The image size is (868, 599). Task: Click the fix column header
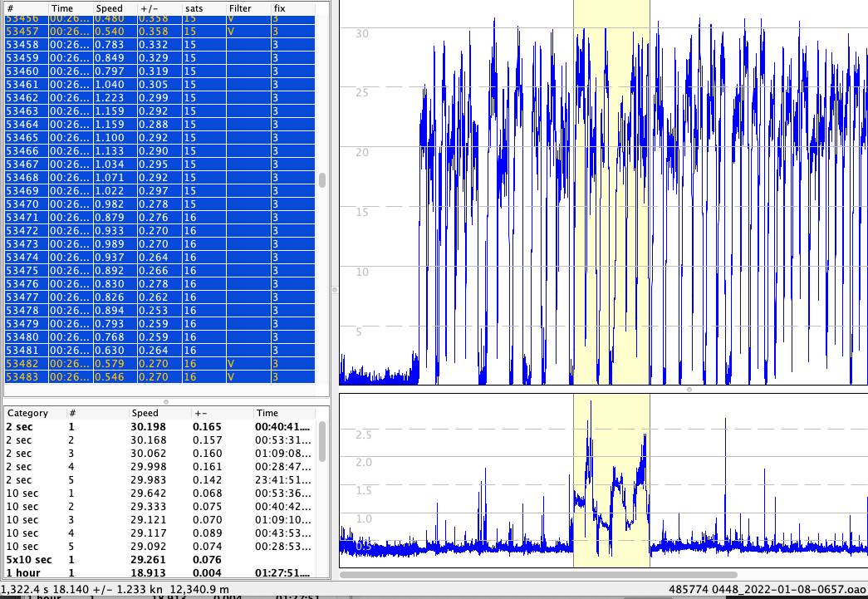(x=280, y=7)
